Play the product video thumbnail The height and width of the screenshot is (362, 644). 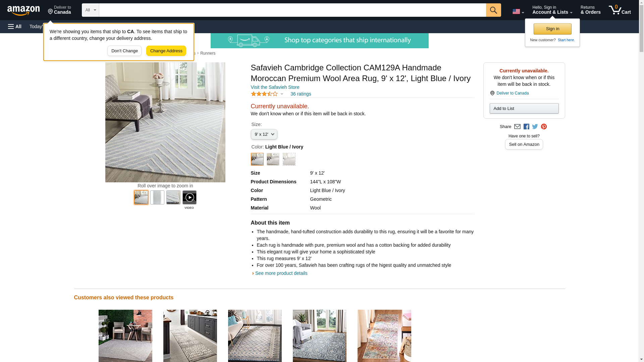click(190, 197)
